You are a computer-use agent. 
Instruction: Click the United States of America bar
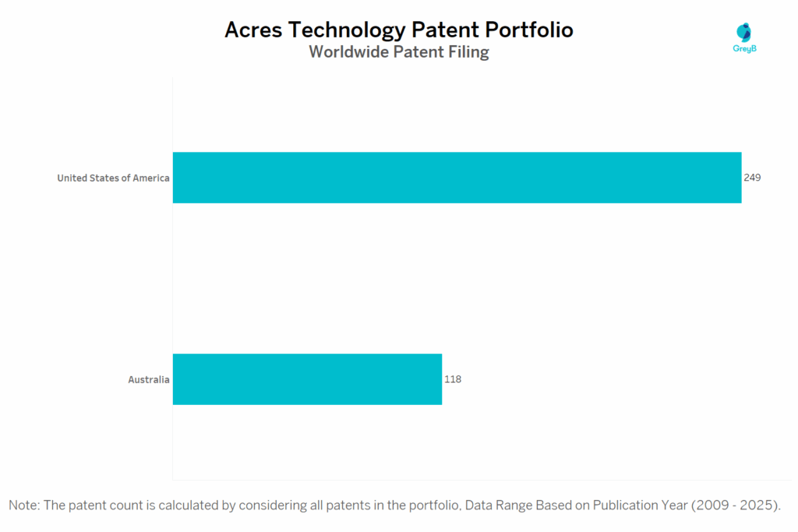point(457,178)
